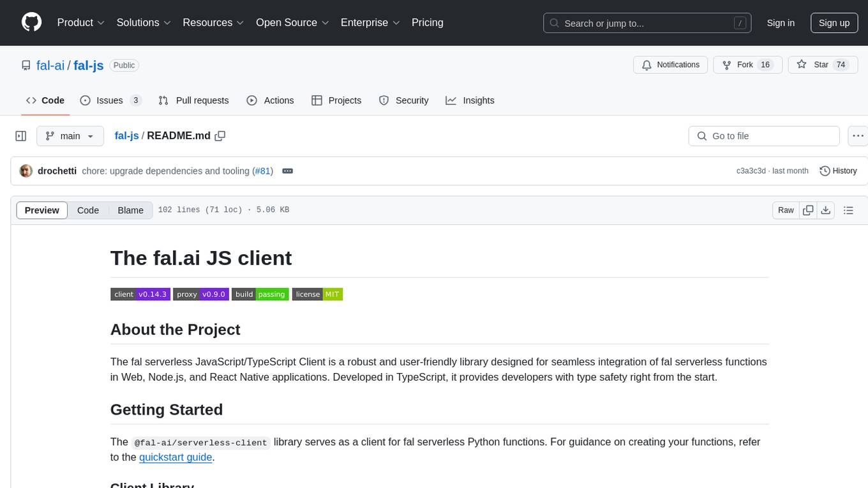Switch to the Code tab
Screen dimensions: 868x488
[x=45, y=100]
